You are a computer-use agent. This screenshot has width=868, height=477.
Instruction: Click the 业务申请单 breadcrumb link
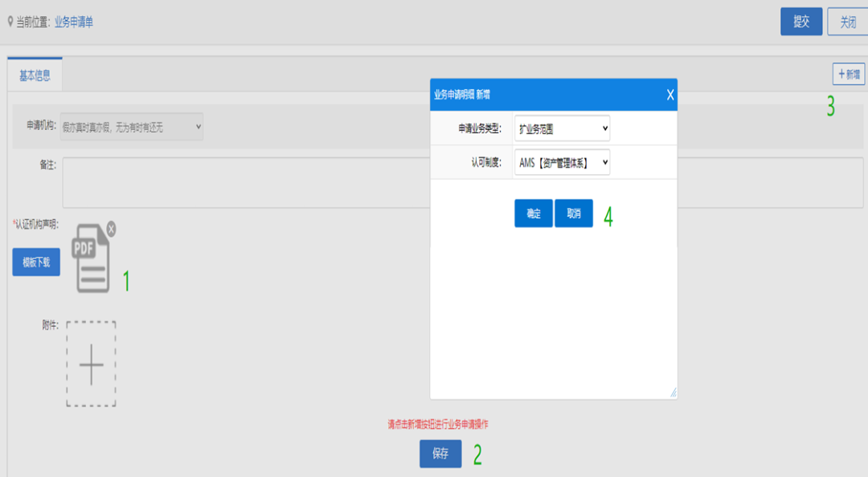(x=74, y=22)
